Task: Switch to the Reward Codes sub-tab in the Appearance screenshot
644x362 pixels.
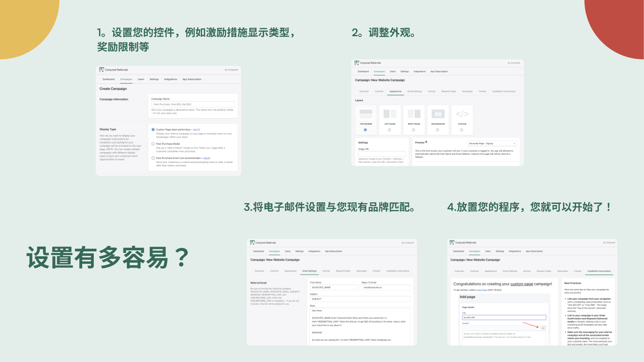Action: pyautogui.click(x=449, y=91)
